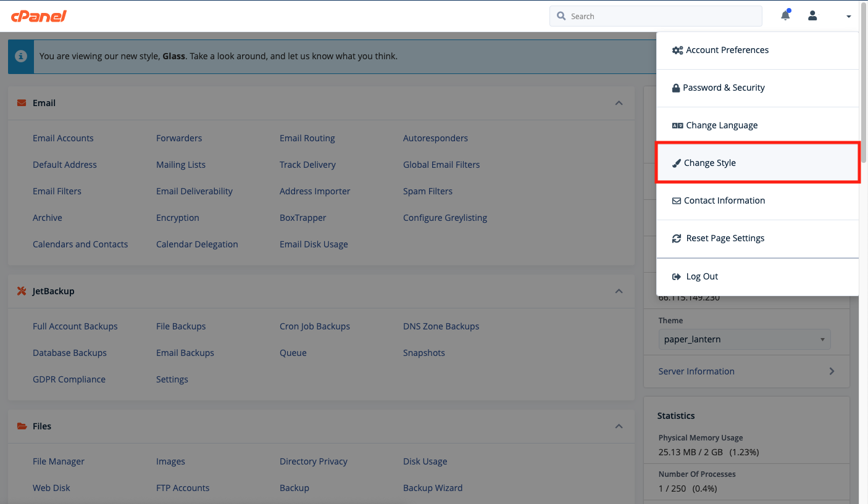Open Spam Filters

pos(428,191)
